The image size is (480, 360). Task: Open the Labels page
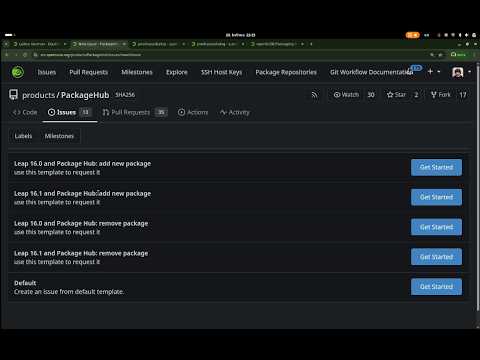pos(23,136)
